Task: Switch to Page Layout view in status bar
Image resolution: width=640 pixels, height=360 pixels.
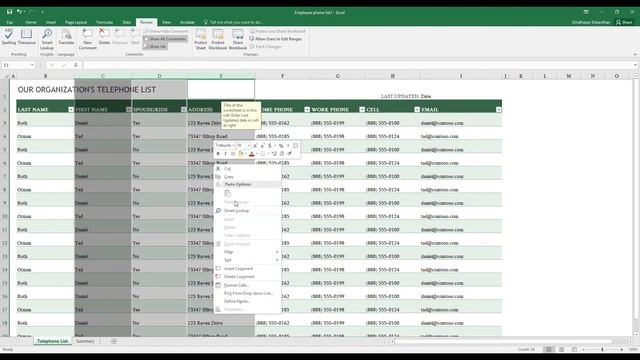Action: 562,349
